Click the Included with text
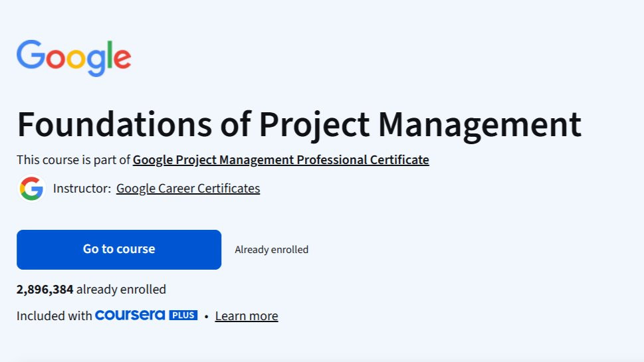Screen dimensions: 644x362 [x=54, y=316]
